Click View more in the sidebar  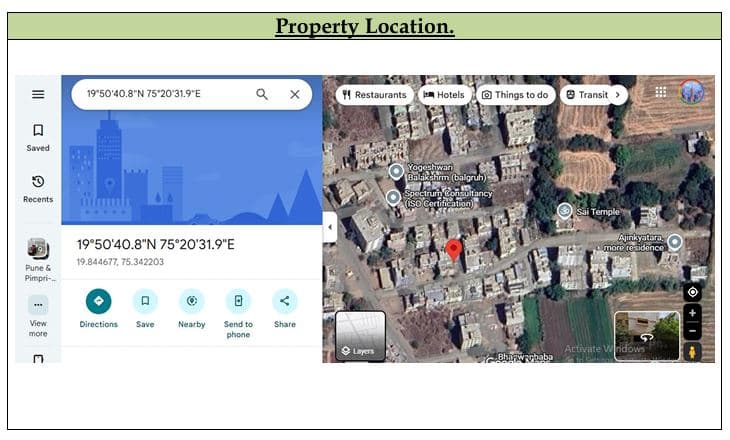click(38, 317)
